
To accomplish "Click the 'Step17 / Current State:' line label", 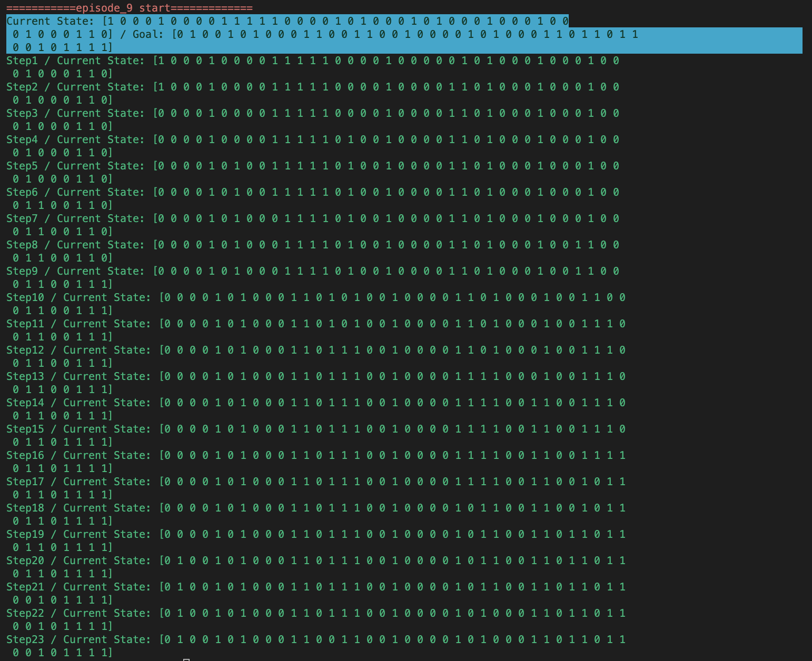I will pos(78,482).
